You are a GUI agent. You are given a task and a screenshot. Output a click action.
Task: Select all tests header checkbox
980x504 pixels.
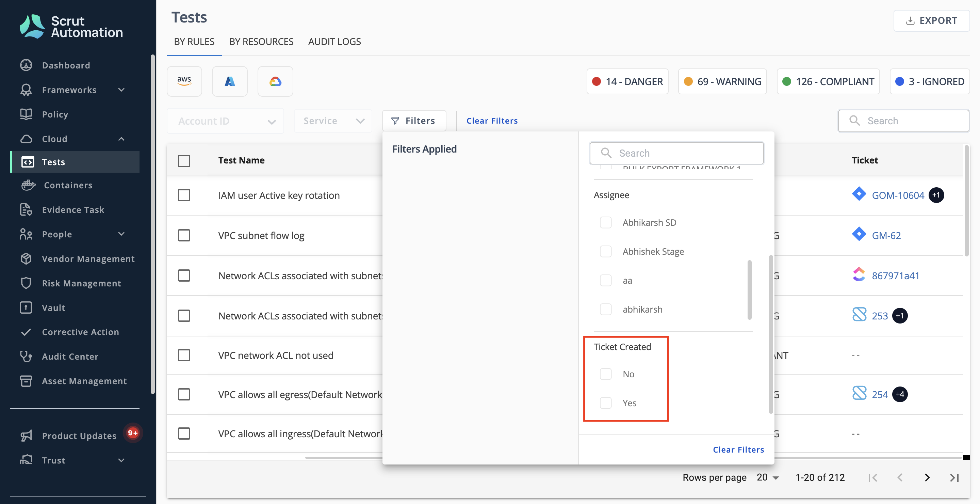(184, 161)
